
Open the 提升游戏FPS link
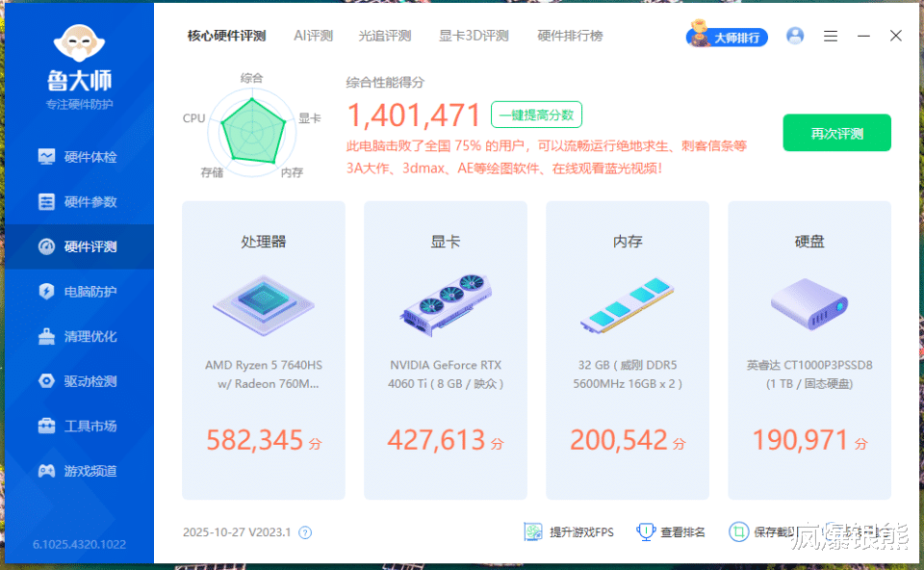[x=581, y=532]
